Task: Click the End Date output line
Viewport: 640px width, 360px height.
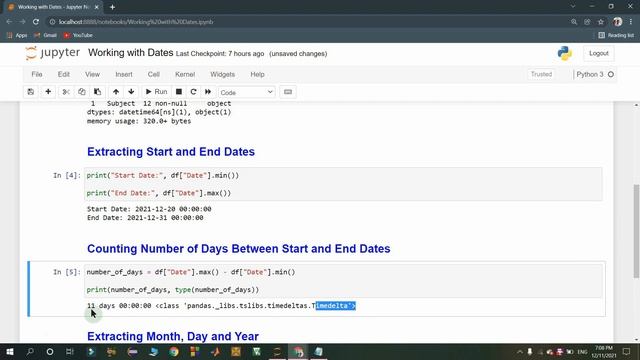Action: pyautogui.click(x=145, y=218)
